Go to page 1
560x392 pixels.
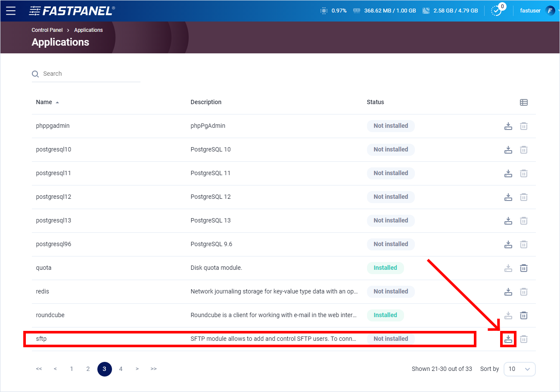72,369
